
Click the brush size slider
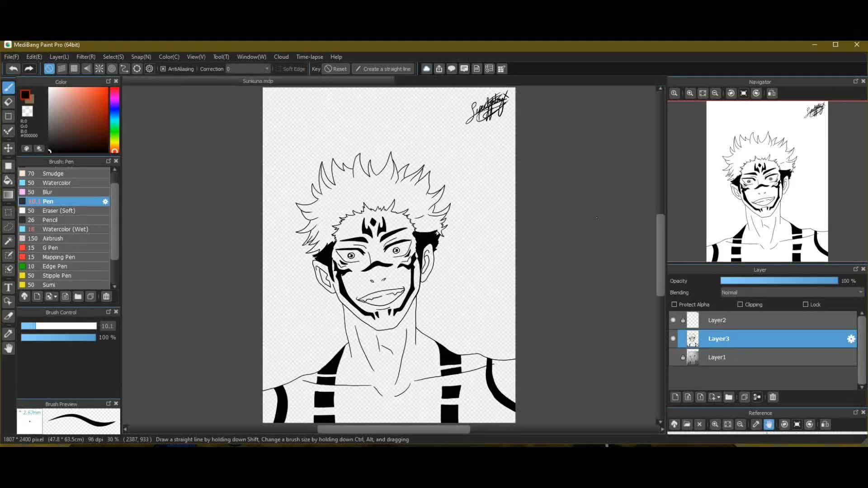(x=59, y=326)
